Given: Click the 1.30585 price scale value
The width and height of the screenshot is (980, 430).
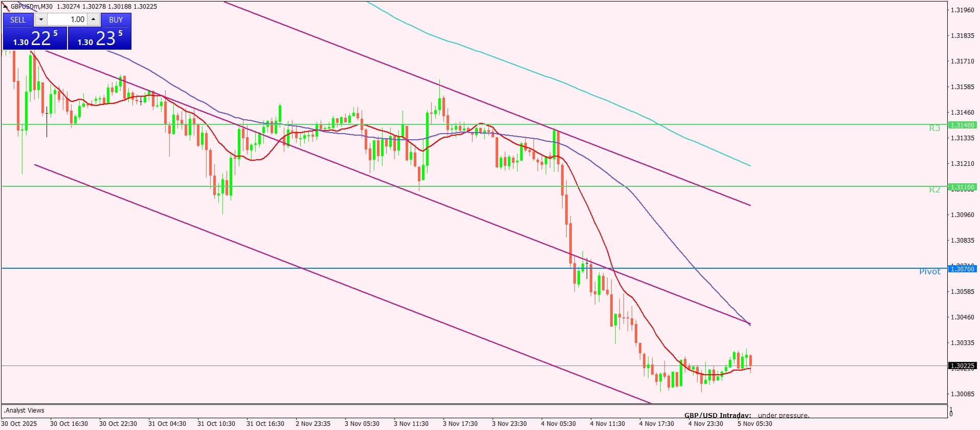Looking at the screenshot, I should click(x=962, y=291).
